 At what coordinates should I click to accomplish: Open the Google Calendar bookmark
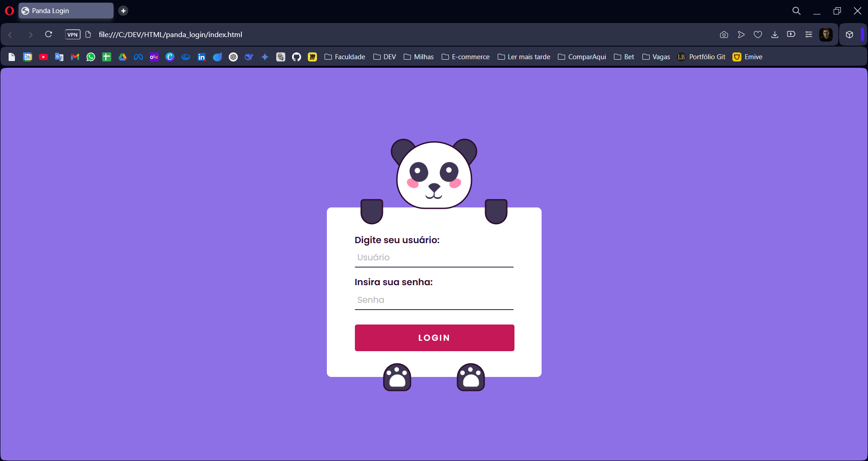pyautogui.click(x=28, y=57)
